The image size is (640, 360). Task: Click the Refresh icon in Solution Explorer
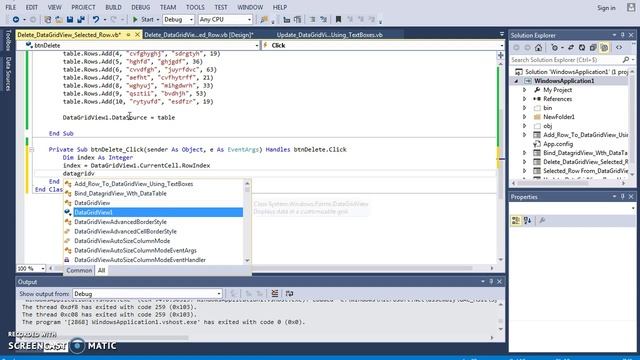(x=582, y=48)
